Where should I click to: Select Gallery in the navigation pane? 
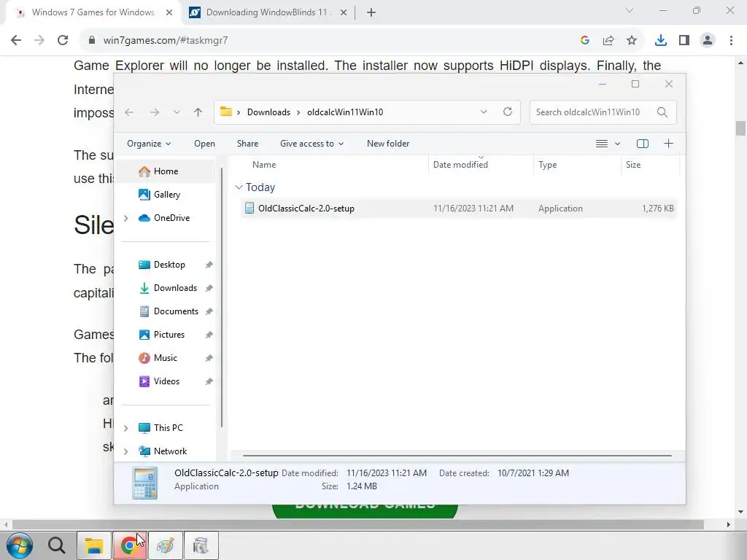pyautogui.click(x=166, y=195)
